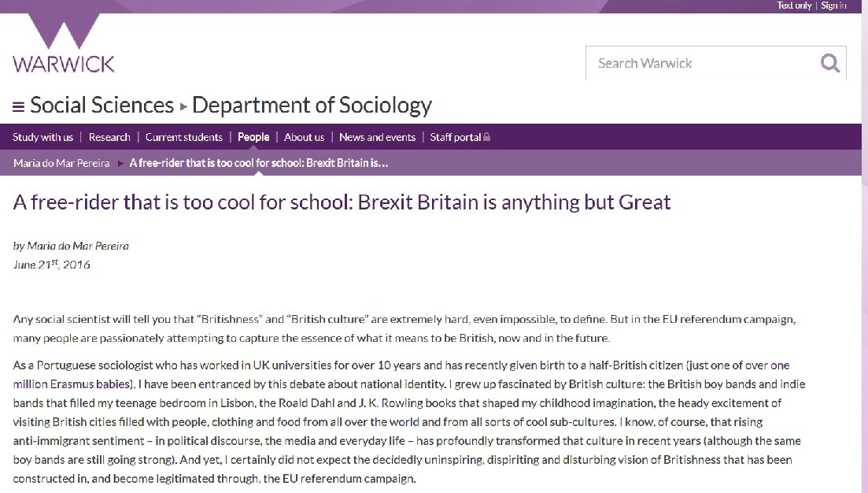Open Department of Sociology heading link
Screen dimensions: 868x493
[x=312, y=106]
